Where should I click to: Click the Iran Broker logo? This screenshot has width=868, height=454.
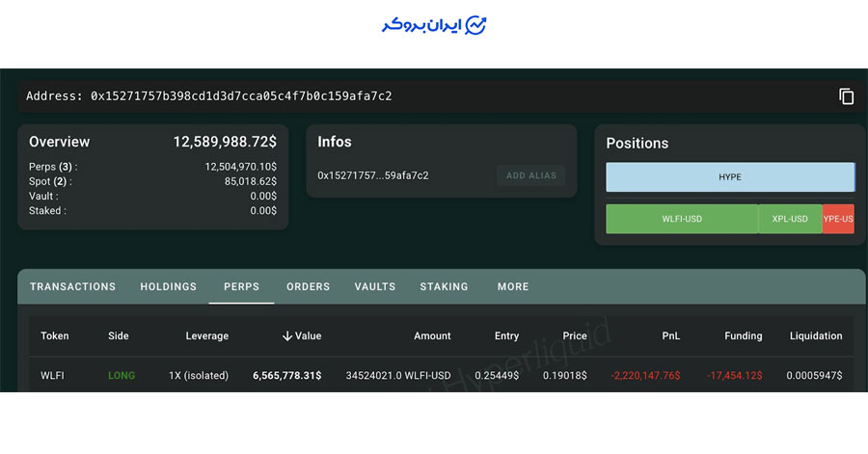pos(434,26)
